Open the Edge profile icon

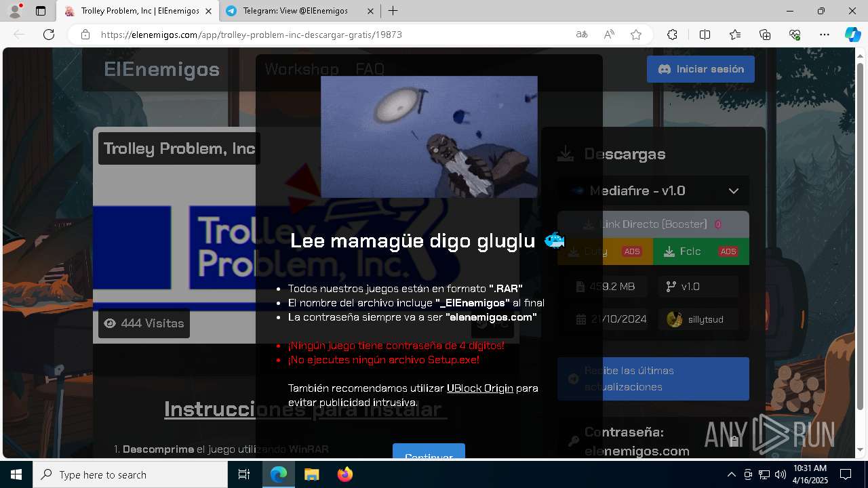coord(15,11)
